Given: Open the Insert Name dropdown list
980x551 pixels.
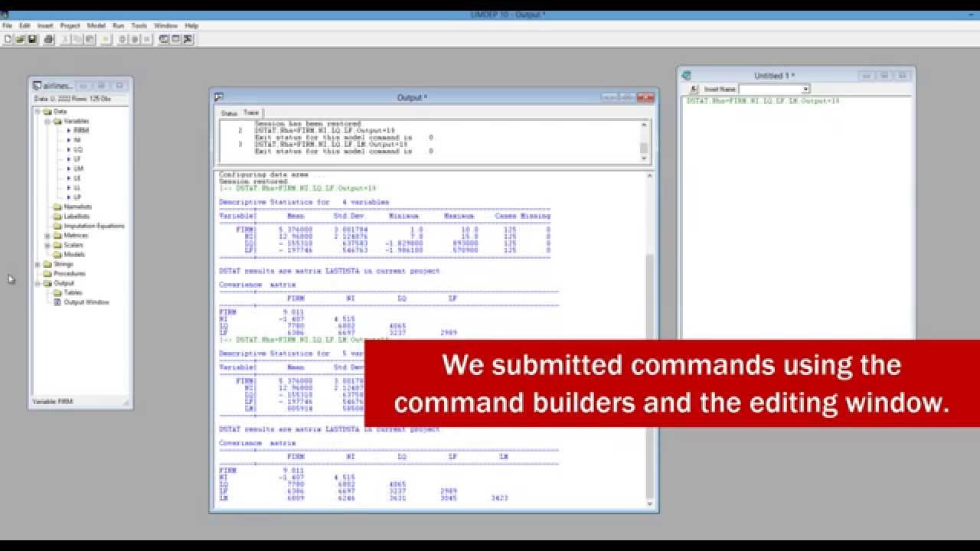Looking at the screenshot, I should pos(805,90).
